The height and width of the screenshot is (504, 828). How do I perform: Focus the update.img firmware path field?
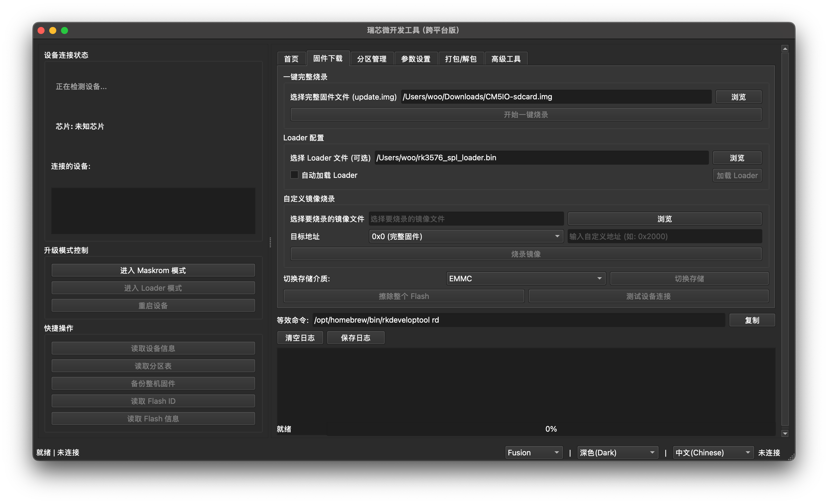pyautogui.click(x=556, y=97)
